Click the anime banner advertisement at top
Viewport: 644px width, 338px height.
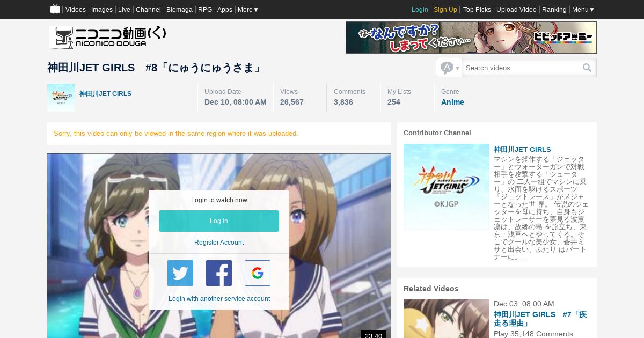click(471, 38)
